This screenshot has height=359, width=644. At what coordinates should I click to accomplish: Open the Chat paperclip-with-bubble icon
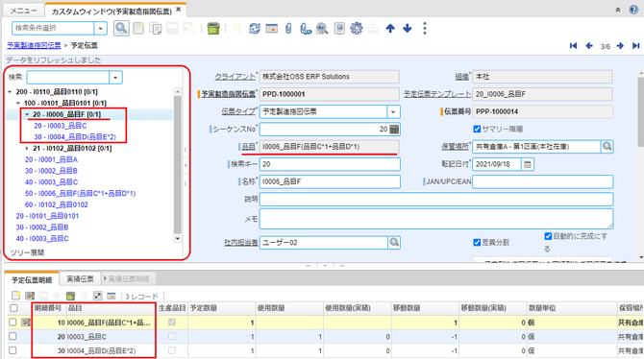tap(305, 28)
